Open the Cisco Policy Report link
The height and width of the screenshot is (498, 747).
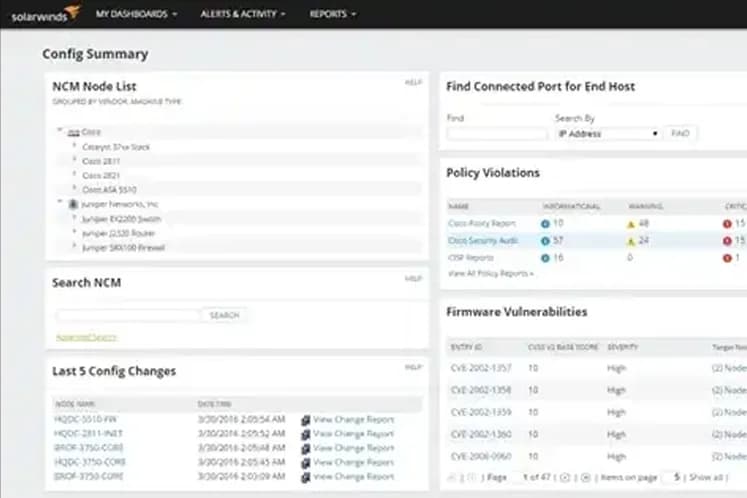tap(482, 223)
